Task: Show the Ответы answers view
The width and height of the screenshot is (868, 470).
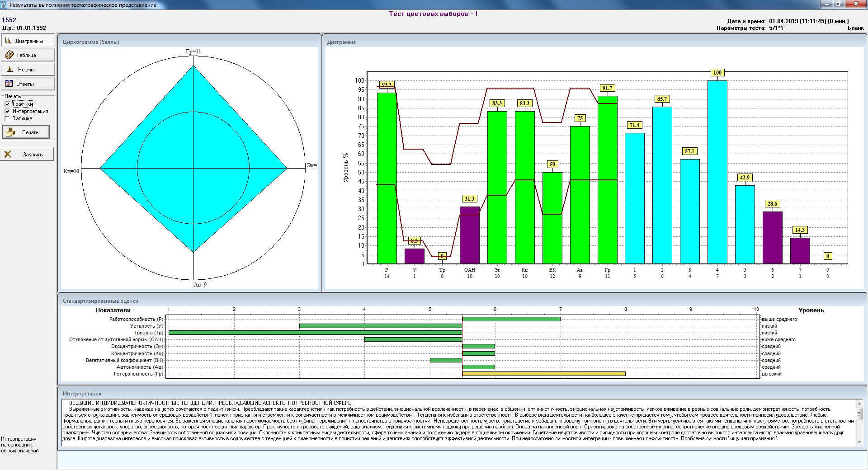Action: (x=28, y=84)
